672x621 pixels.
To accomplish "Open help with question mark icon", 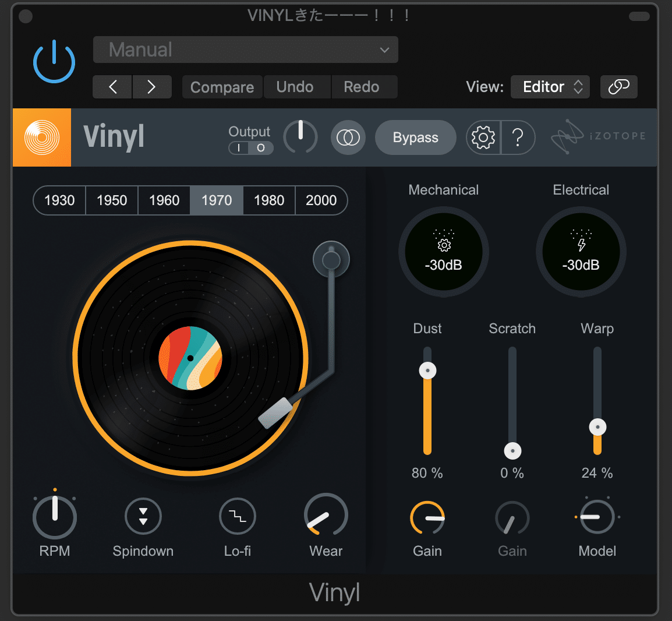I will click(518, 137).
